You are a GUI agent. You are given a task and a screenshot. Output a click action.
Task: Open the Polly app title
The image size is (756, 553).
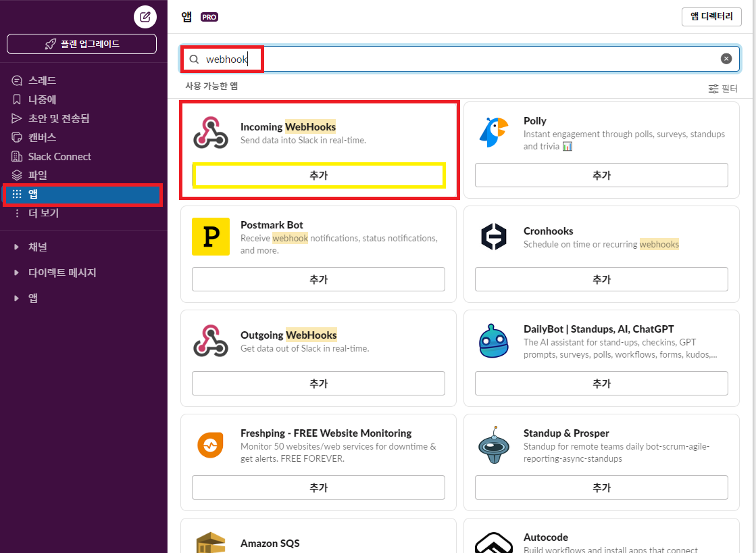tap(534, 120)
